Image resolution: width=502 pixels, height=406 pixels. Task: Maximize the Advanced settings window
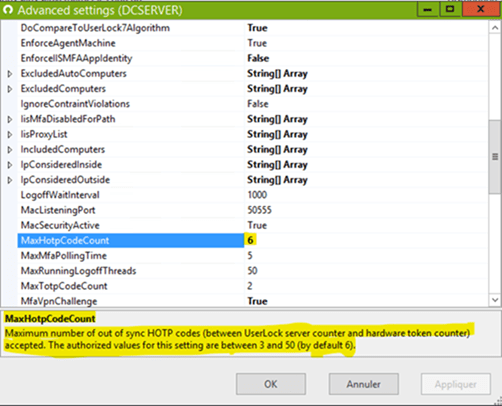450,9
